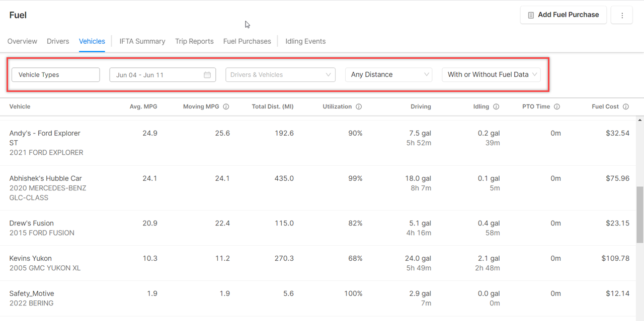
Task: Open the Any Distance dropdown
Action: (x=388, y=75)
